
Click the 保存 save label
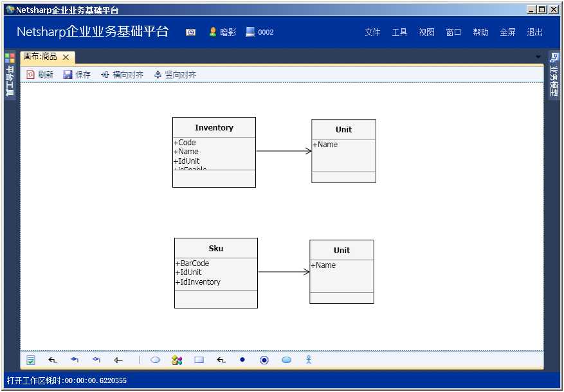pos(83,75)
